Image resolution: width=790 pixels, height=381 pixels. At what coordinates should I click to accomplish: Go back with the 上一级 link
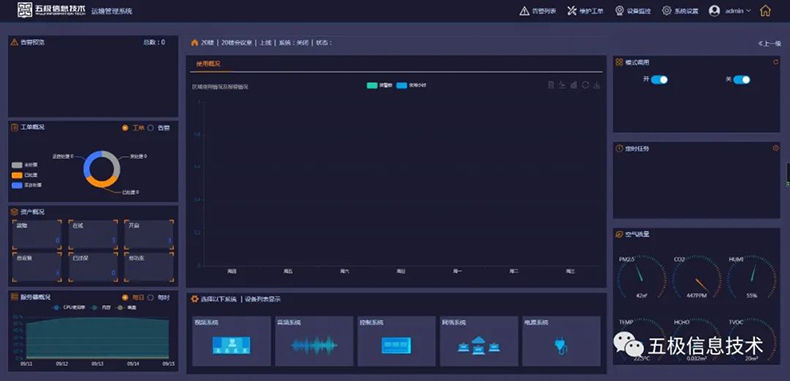(x=769, y=43)
